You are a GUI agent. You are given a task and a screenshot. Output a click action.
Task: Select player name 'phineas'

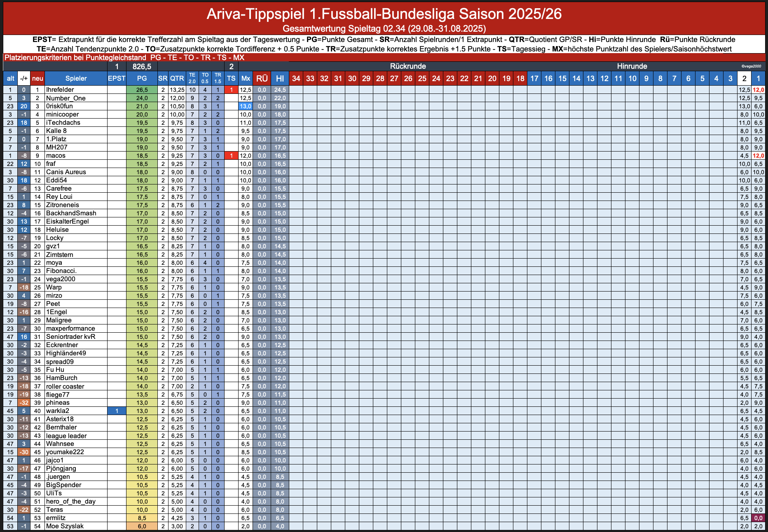pos(58,403)
